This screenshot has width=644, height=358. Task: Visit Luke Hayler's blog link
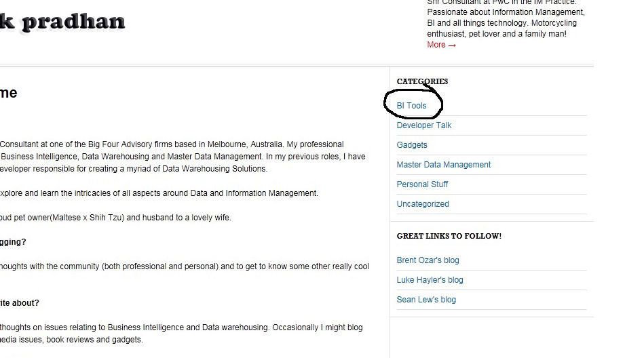pyautogui.click(x=430, y=280)
